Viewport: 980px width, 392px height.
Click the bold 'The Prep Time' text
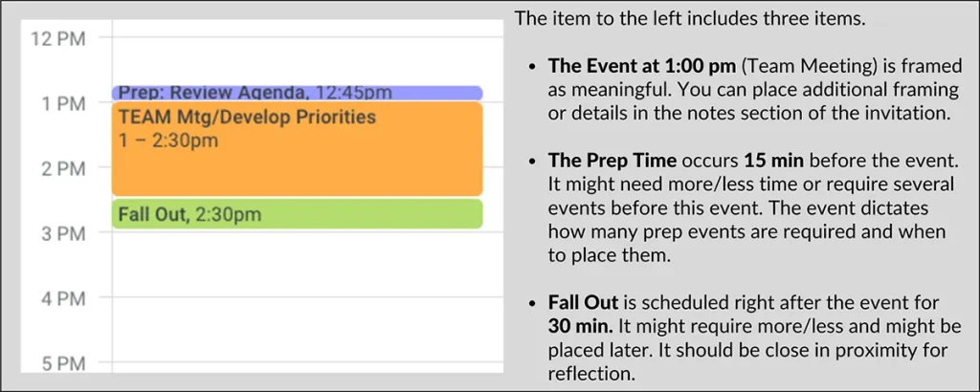point(612,161)
